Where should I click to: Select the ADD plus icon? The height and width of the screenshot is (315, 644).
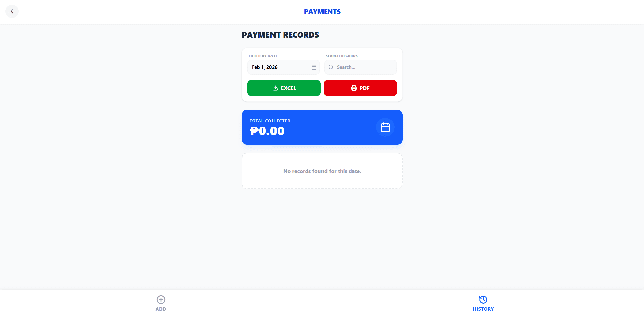[x=161, y=299]
